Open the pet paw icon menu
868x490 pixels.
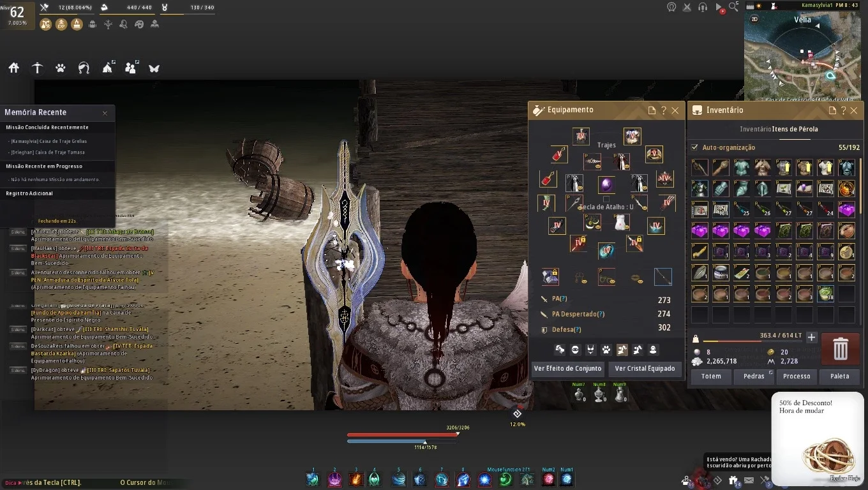click(x=61, y=68)
